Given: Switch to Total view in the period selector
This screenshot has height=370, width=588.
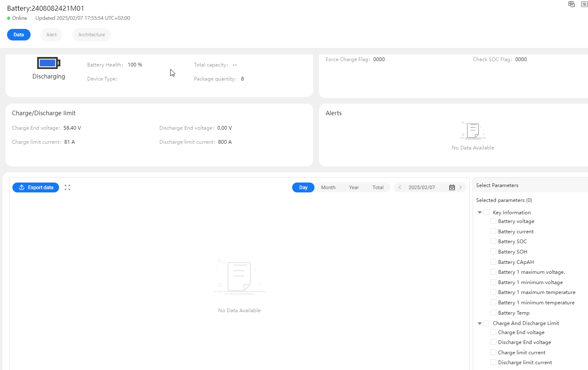Looking at the screenshot, I should (x=378, y=187).
